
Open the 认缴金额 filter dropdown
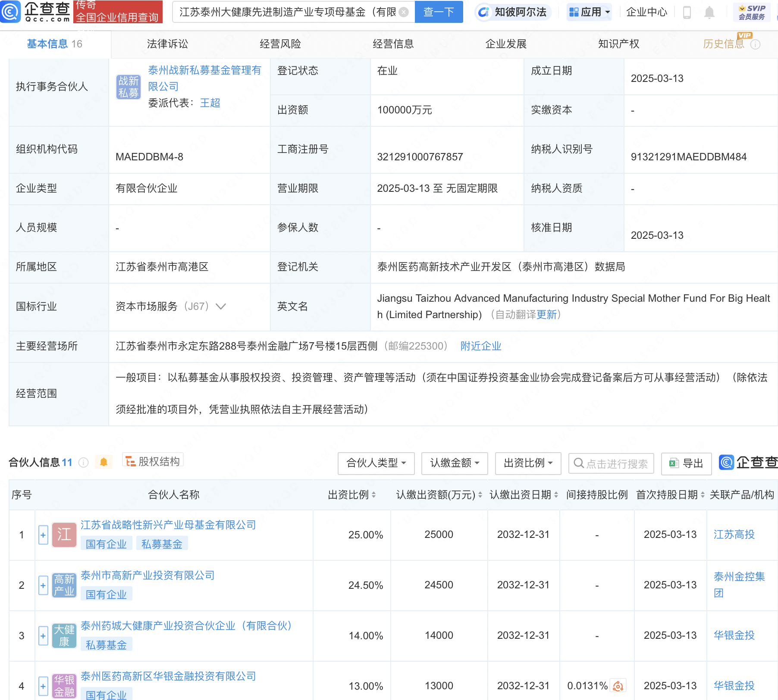455,463
